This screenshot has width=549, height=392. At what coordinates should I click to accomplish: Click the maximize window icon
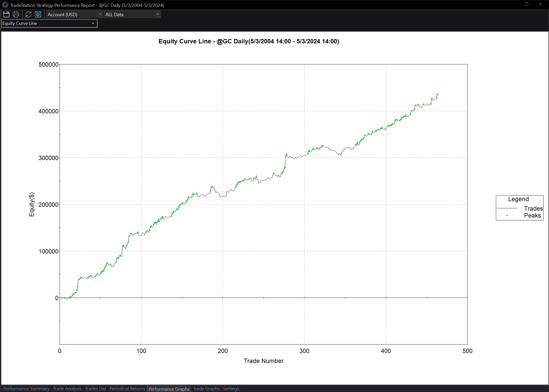526,4
